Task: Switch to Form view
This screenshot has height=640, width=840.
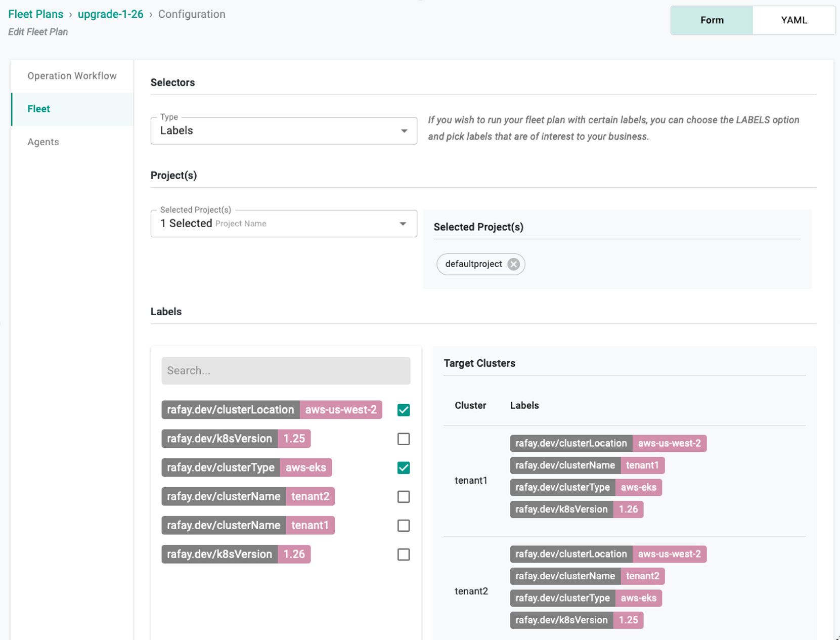Action: tap(712, 20)
